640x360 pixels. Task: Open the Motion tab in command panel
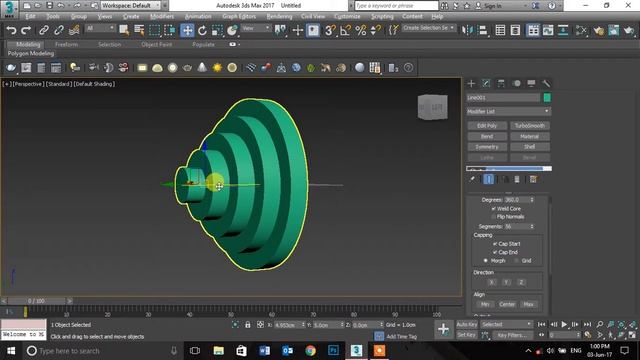point(516,83)
